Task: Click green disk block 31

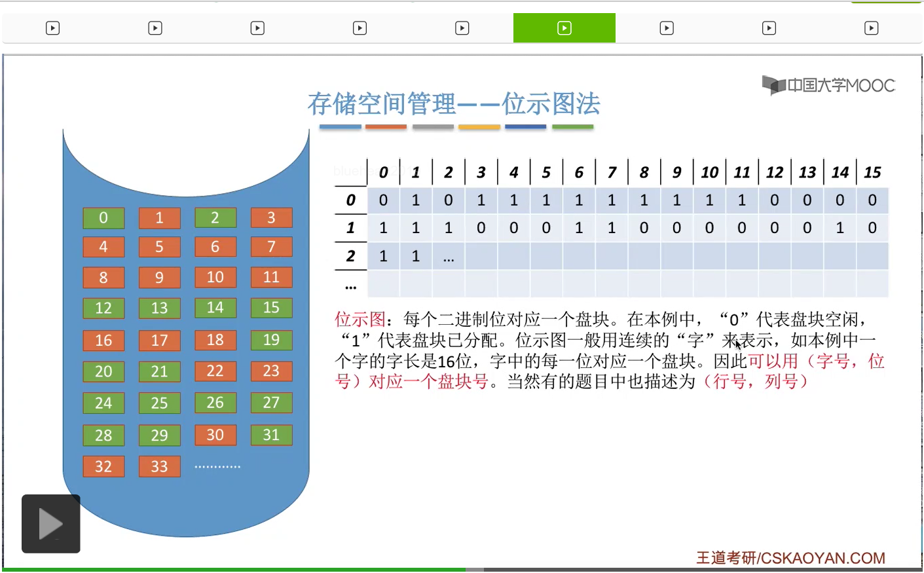Action: coord(271,435)
